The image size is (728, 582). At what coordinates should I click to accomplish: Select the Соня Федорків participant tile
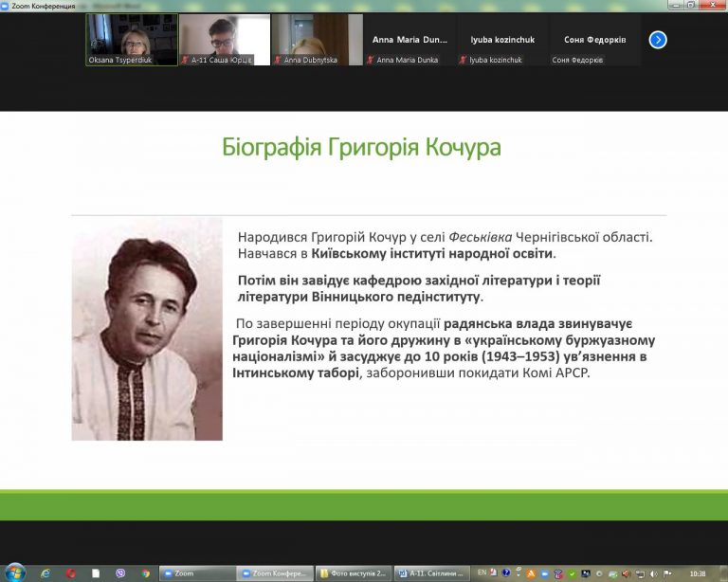click(594, 40)
